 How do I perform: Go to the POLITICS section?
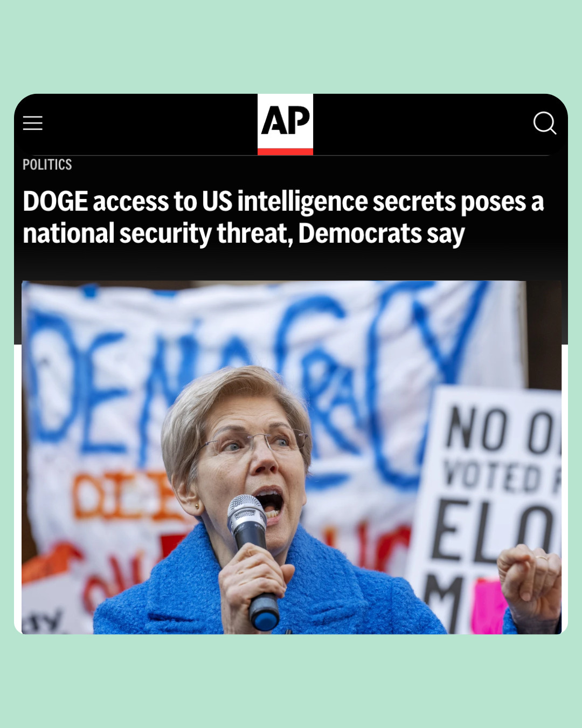[47, 164]
